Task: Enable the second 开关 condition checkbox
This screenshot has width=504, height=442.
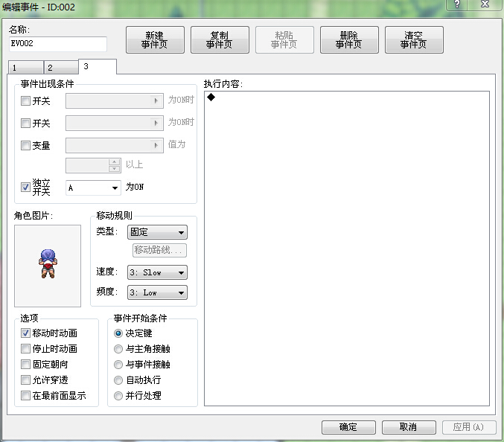Action: click(x=25, y=123)
